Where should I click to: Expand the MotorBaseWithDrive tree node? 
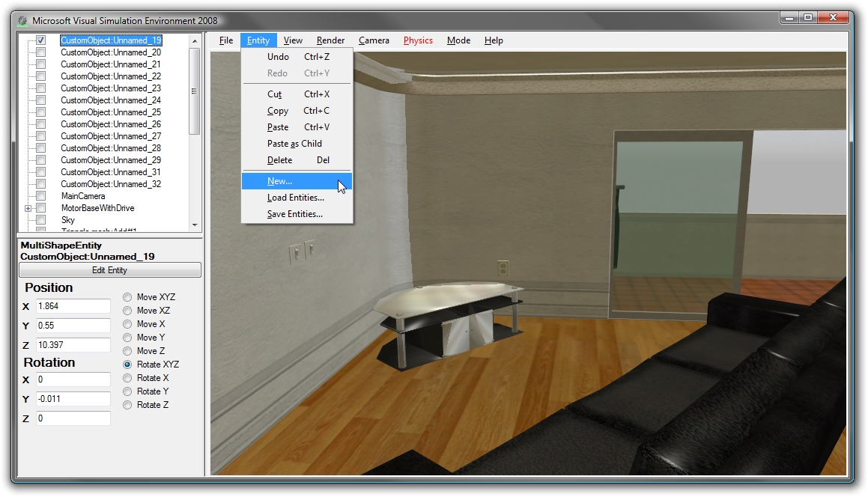coord(29,207)
